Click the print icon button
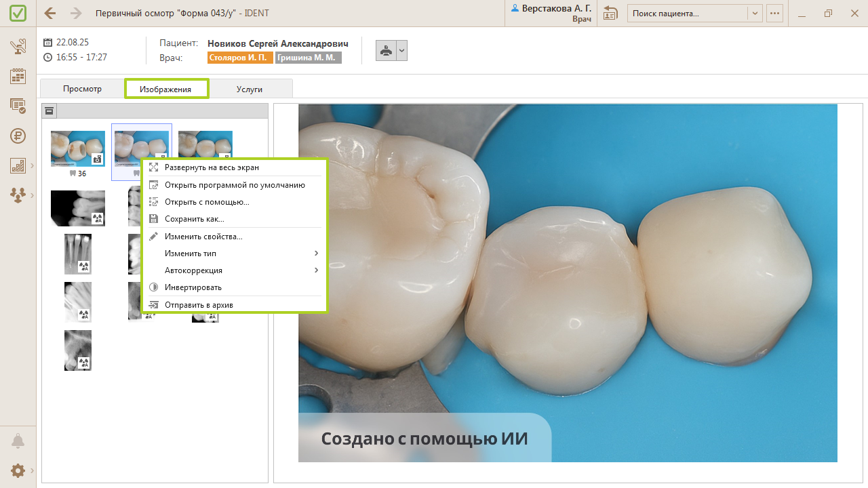 click(386, 51)
